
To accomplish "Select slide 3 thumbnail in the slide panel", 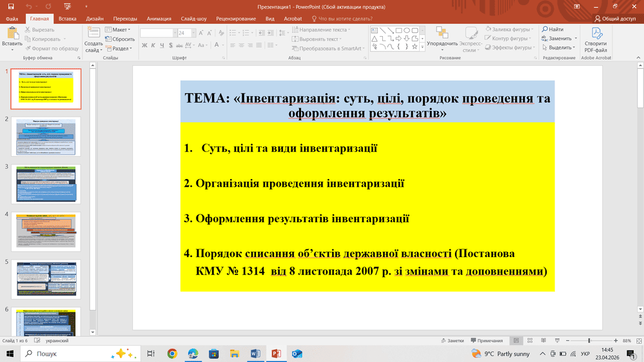I will click(x=46, y=183).
